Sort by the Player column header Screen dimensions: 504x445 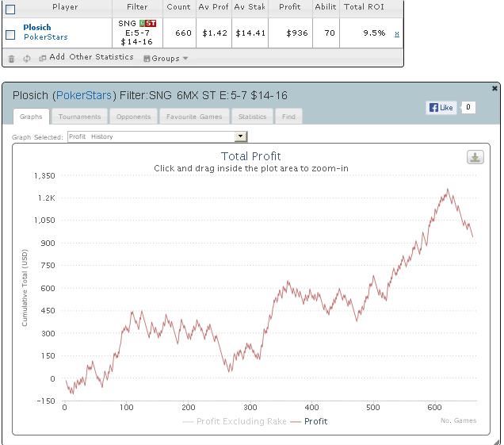[x=65, y=7]
